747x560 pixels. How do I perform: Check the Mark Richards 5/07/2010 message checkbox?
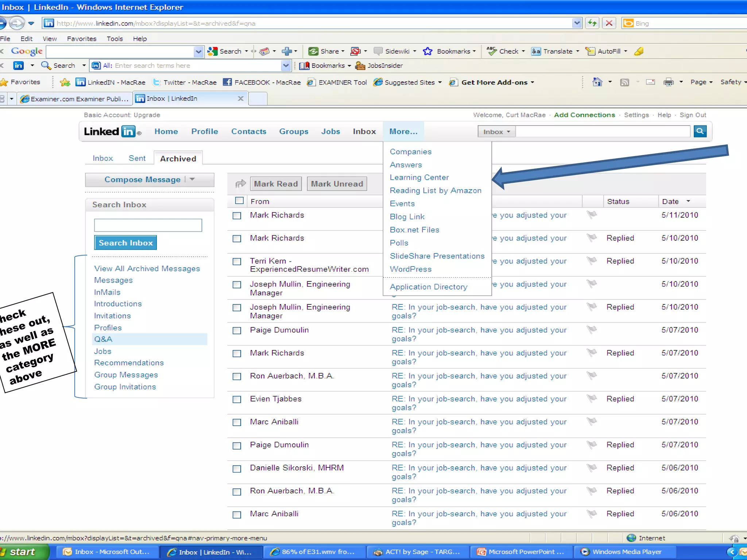[x=237, y=353]
